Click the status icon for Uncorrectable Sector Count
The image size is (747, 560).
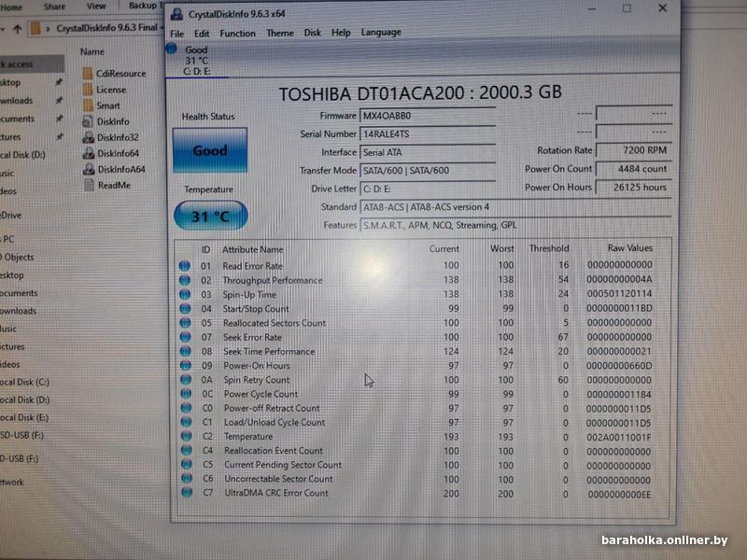click(187, 479)
